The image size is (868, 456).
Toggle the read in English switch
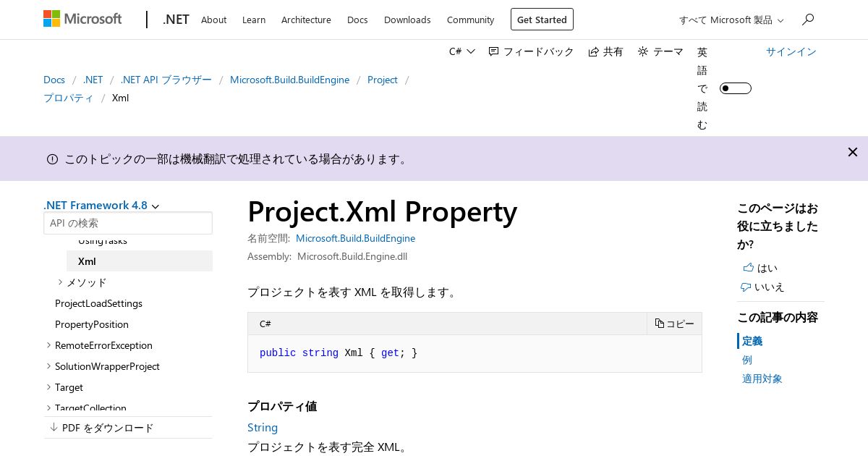(x=736, y=88)
